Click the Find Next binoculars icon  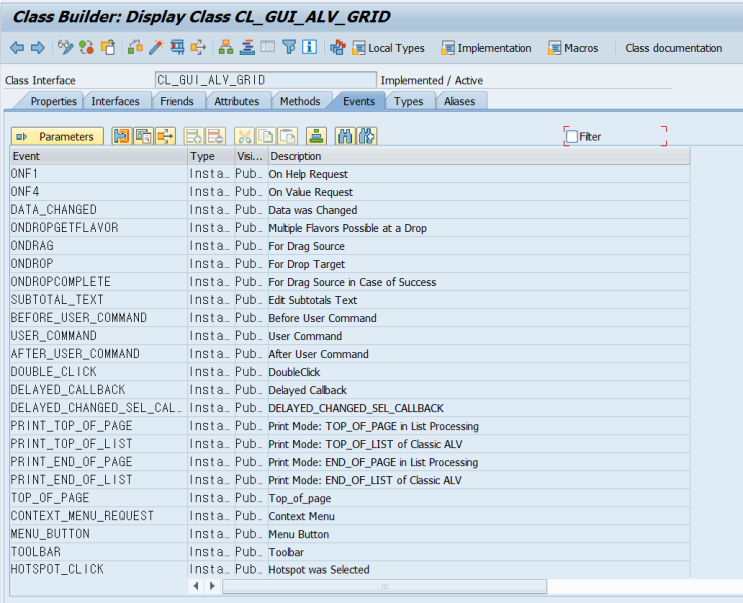(367, 136)
